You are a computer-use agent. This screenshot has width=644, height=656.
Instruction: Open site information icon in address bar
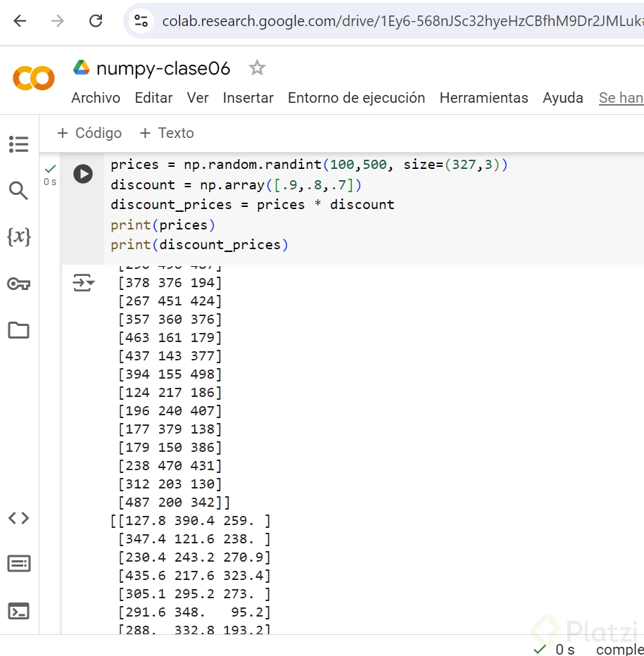[x=141, y=20]
